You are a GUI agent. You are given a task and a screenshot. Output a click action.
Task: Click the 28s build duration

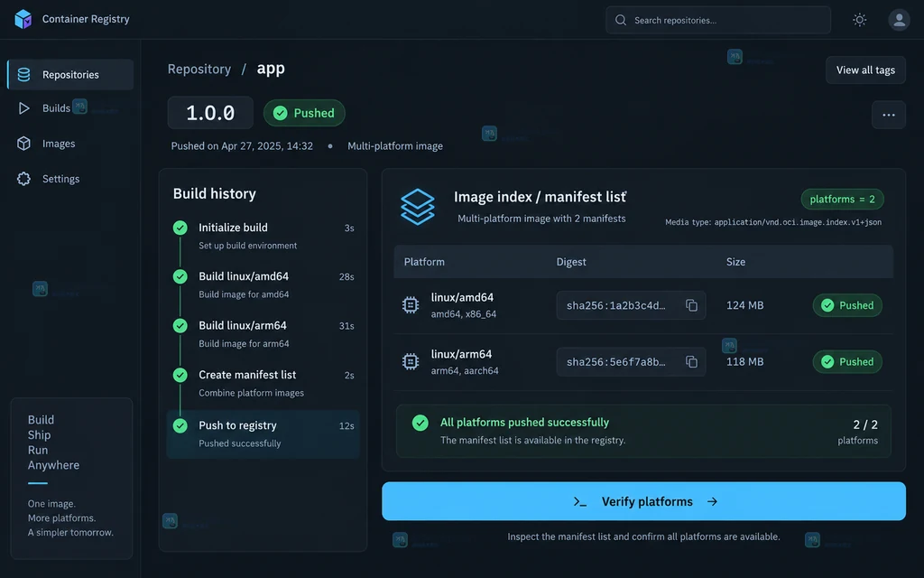pos(346,277)
